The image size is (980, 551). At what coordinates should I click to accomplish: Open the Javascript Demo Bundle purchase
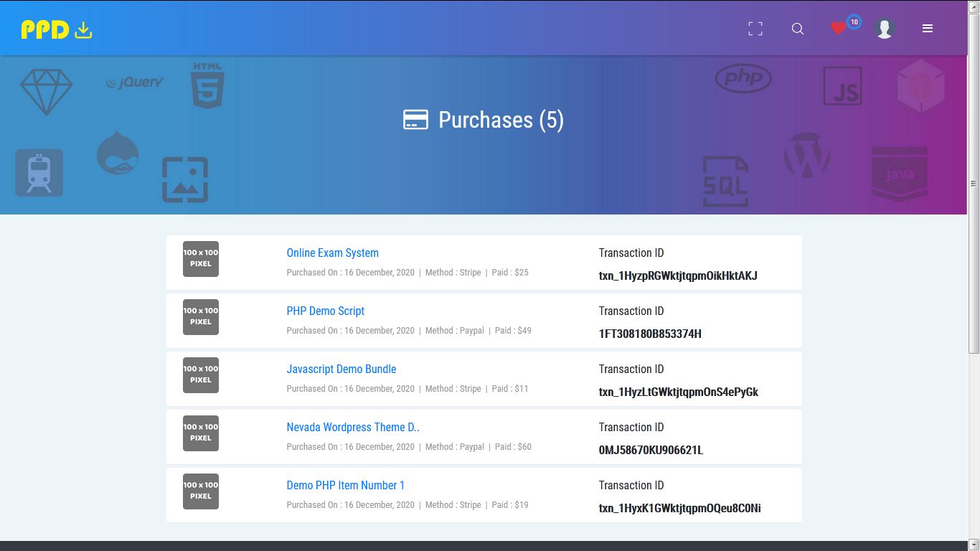pyautogui.click(x=341, y=369)
